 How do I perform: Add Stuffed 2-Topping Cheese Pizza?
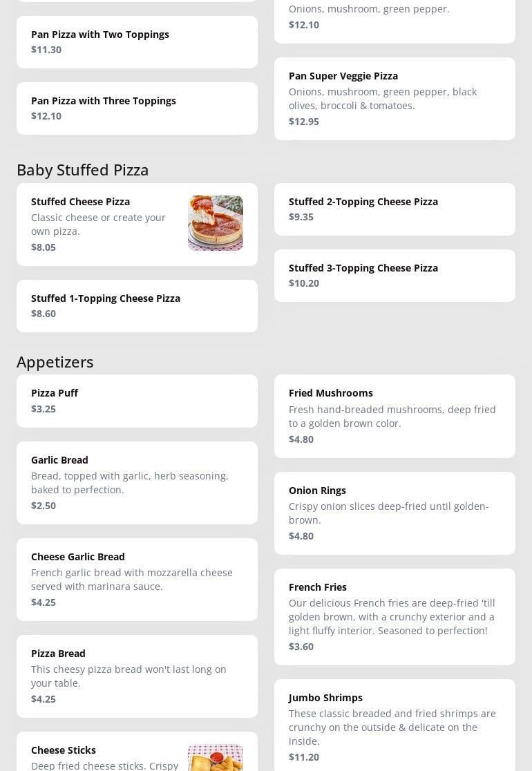395,209
